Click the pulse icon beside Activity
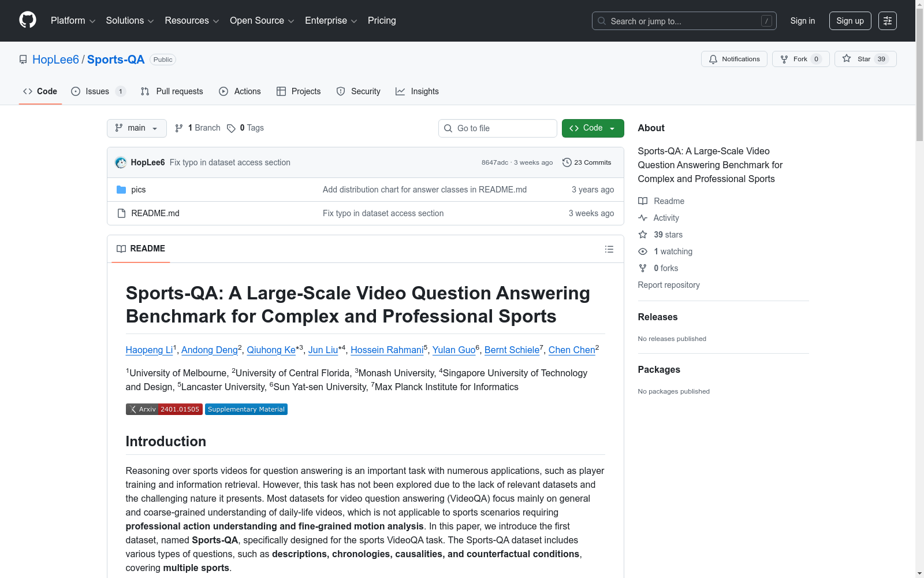Screen dimensions: 924x578 pyautogui.click(x=643, y=218)
